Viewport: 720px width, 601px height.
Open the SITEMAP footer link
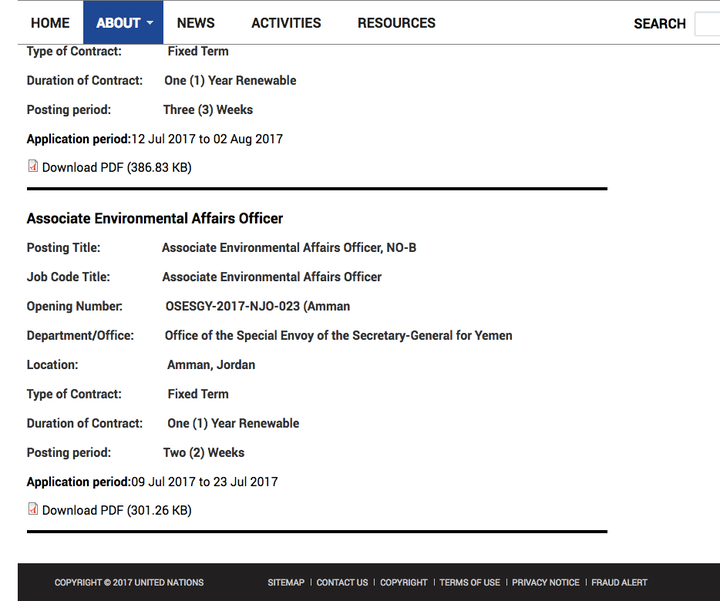[286, 583]
